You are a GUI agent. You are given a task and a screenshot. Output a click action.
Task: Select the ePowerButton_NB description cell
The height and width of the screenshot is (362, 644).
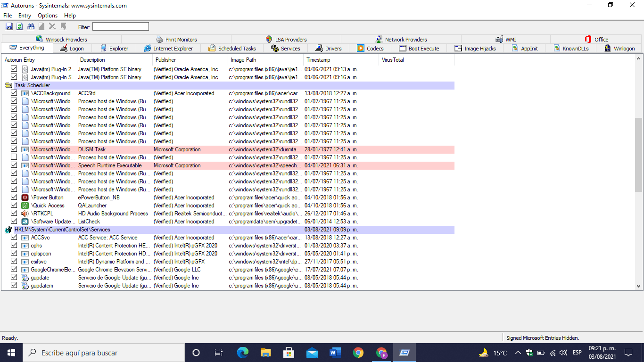99,197
